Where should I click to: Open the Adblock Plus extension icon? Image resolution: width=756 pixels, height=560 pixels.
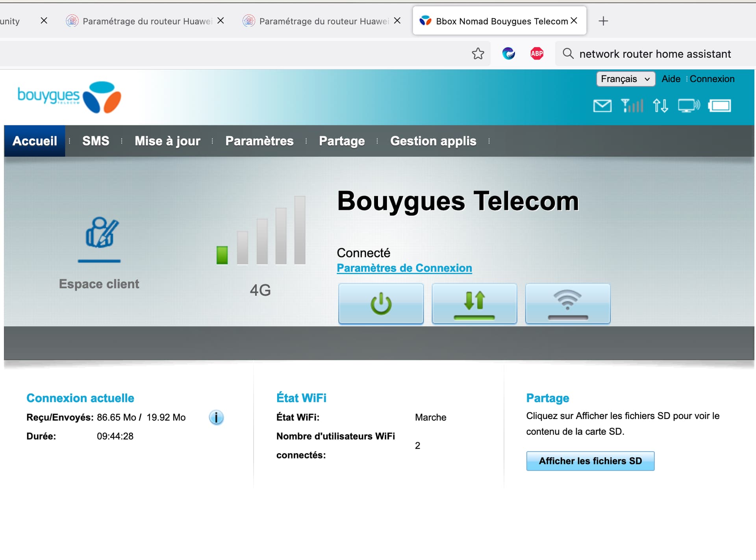(537, 54)
